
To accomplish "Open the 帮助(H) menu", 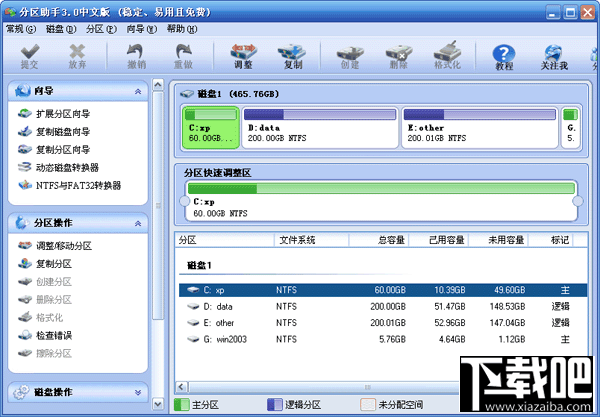I will (x=182, y=29).
